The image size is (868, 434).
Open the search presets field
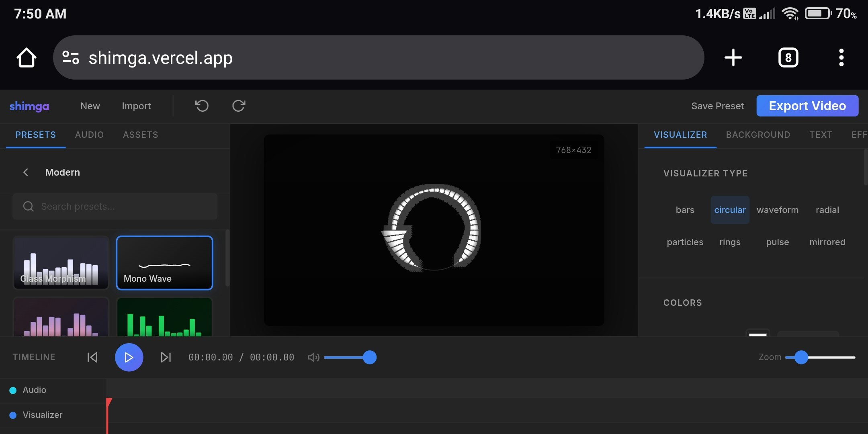(115, 206)
